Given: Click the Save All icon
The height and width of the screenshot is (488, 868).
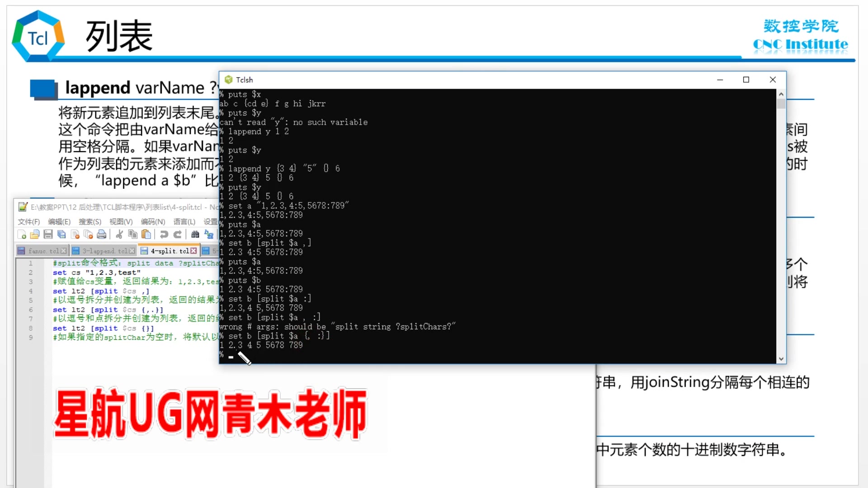Looking at the screenshot, I should tap(61, 234).
